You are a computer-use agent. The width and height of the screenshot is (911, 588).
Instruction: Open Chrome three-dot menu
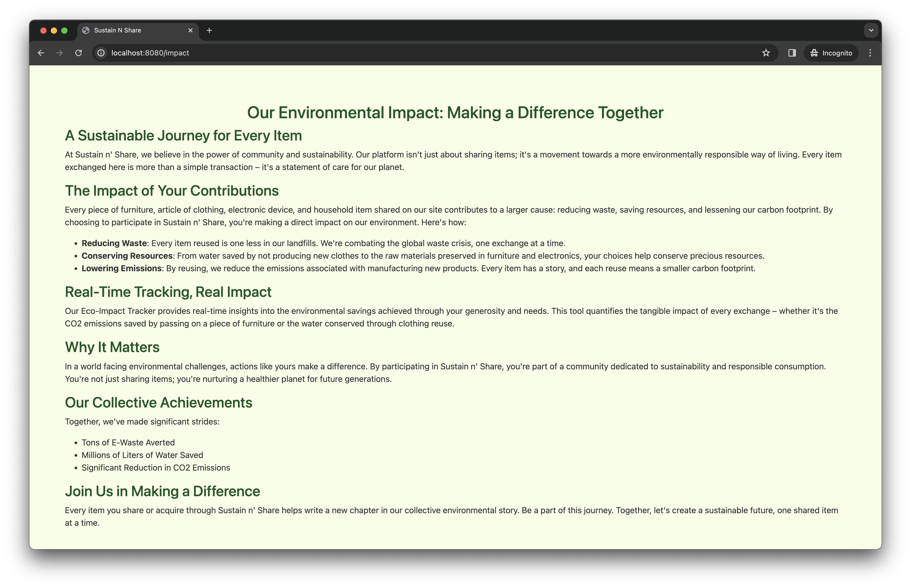click(870, 53)
